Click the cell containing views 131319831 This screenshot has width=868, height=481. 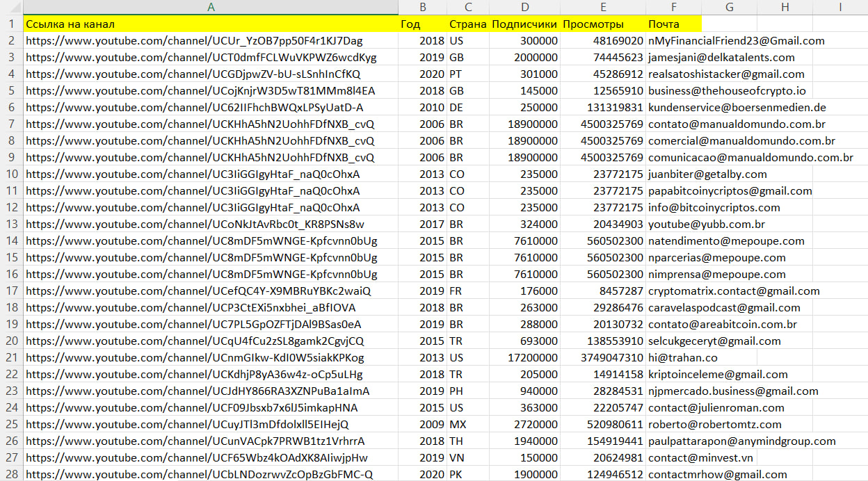pyautogui.click(x=602, y=107)
